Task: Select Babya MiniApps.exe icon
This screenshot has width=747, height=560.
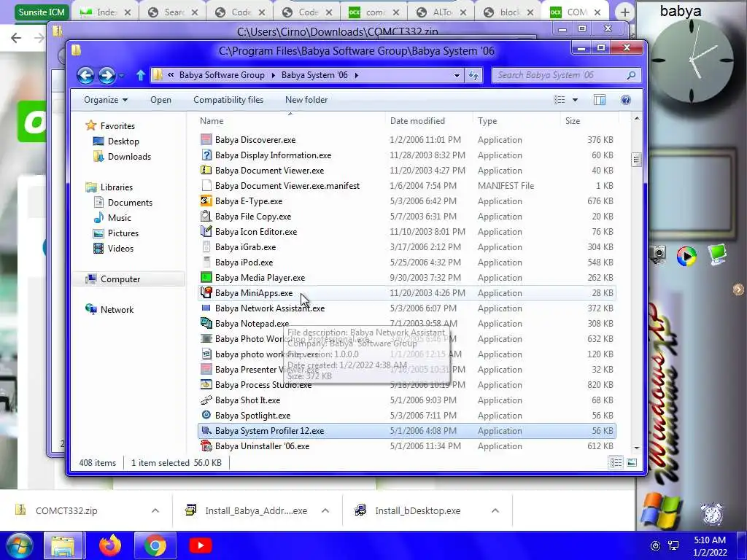Action: (x=206, y=292)
